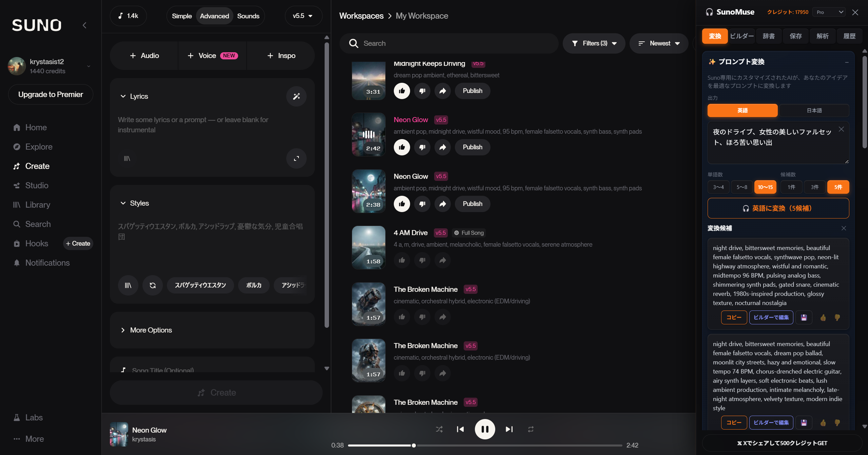Copy the first conversion candidate

tap(734, 318)
